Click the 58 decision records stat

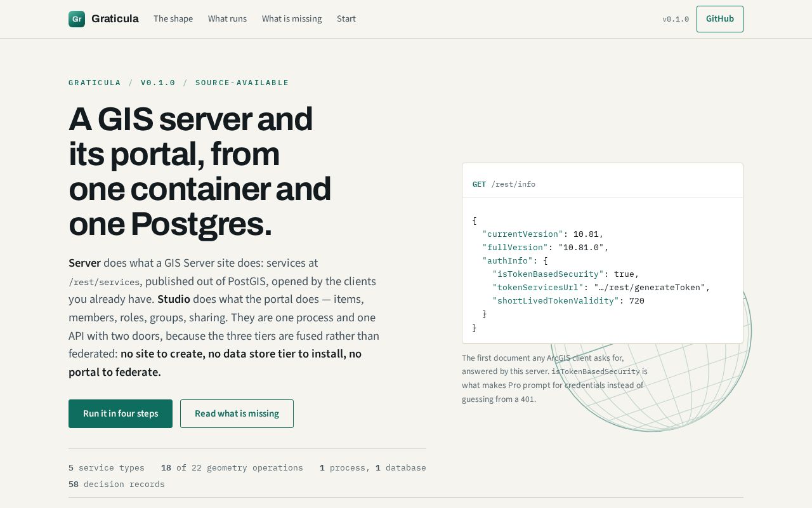pyautogui.click(x=117, y=485)
